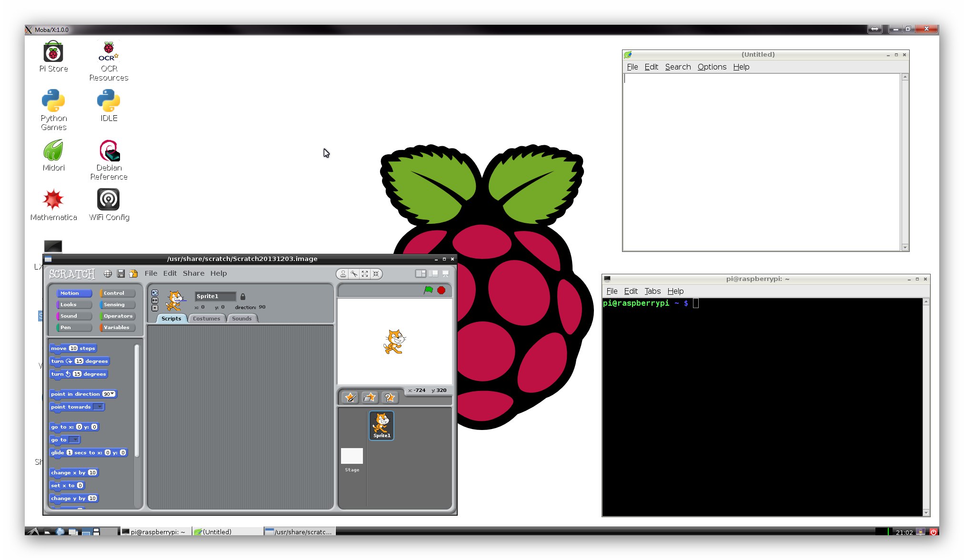Select the Grow sprite tool in Scratch
The image size is (964, 560).
[x=365, y=274]
